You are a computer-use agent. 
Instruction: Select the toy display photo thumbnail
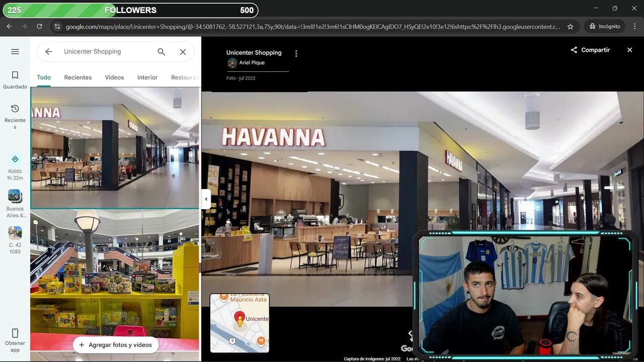click(x=115, y=280)
